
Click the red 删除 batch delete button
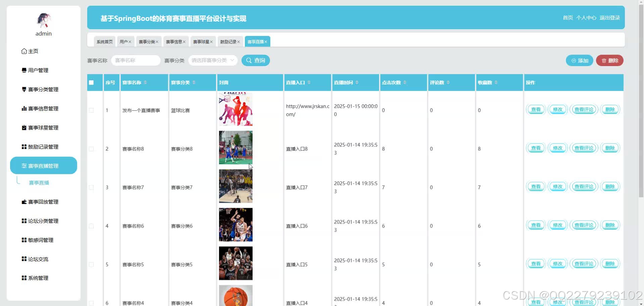point(610,60)
